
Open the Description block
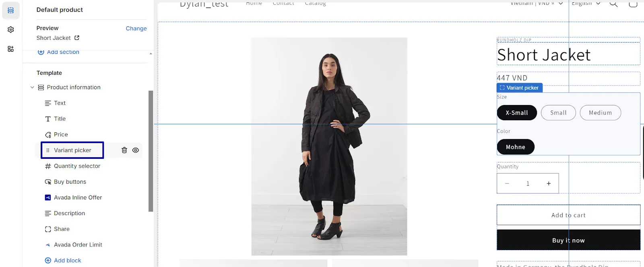[x=70, y=213]
